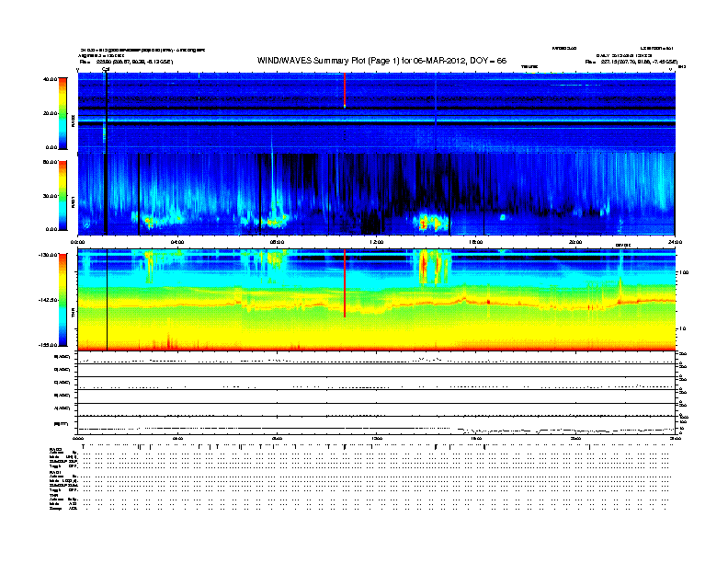The image size is (728, 563).
Task: Select the 60.00 label on RAD1 scale
Action: coord(50,162)
